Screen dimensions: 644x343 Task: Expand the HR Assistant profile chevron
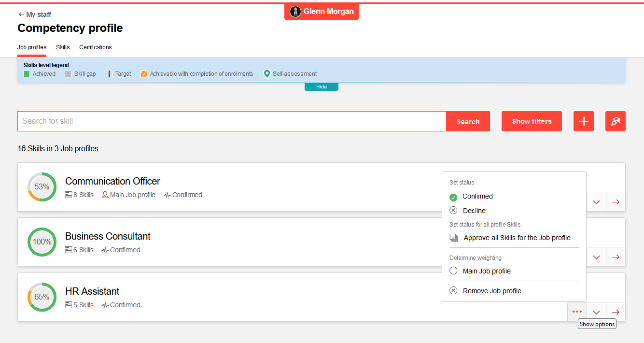click(596, 312)
